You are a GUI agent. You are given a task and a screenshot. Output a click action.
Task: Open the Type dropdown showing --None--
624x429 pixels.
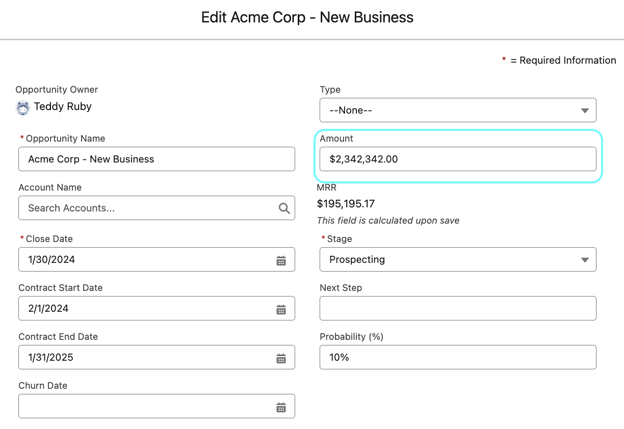pos(458,110)
